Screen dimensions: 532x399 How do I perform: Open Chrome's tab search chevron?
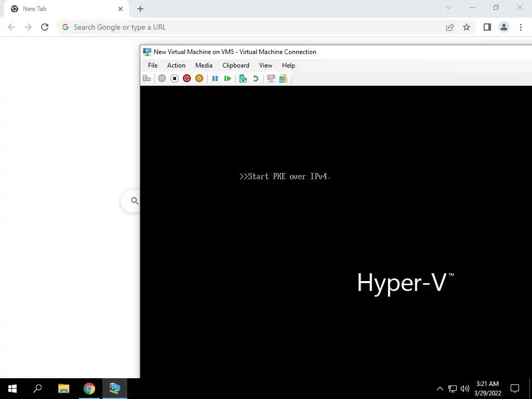(x=448, y=7)
